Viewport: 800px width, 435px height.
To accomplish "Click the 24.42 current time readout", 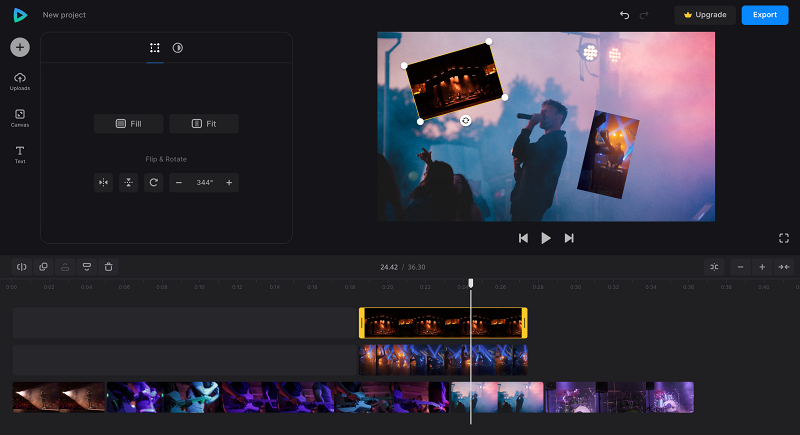I will point(389,267).
